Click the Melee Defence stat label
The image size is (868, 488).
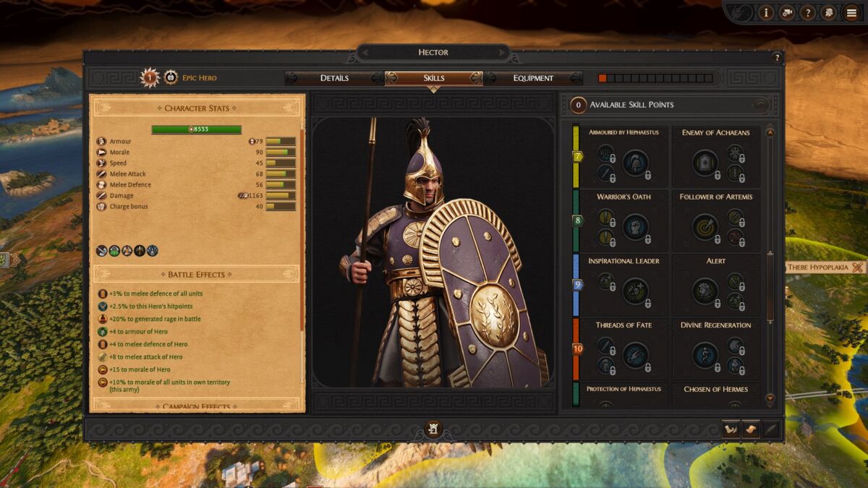coord(130,185)
